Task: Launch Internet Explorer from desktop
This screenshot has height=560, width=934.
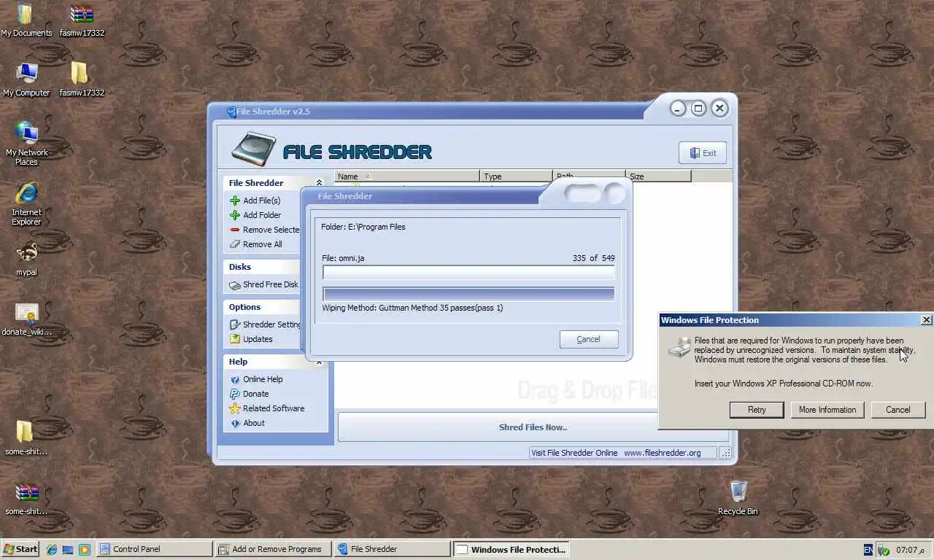Action: (26, 203)
